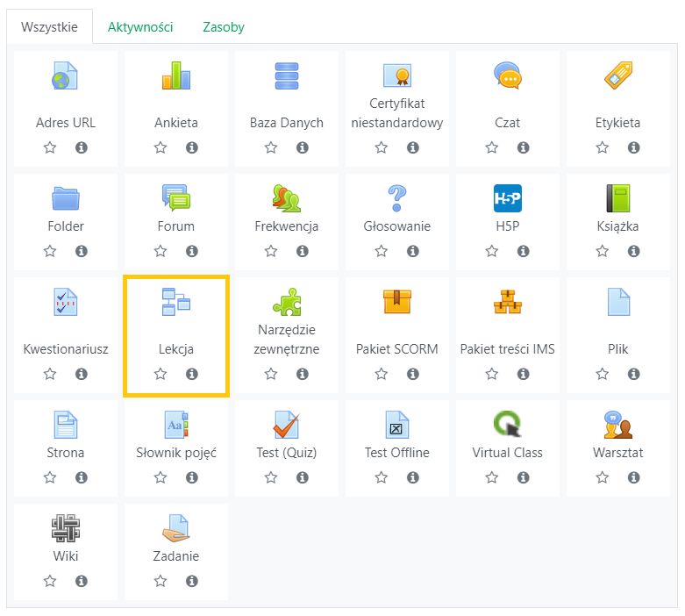Select the Test Offline icon
The image size is (685, 616).
(x=397, y=425)
